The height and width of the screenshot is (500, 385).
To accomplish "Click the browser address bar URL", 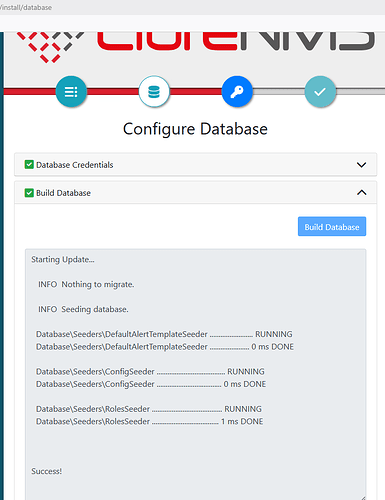I will tap(26, 7).
